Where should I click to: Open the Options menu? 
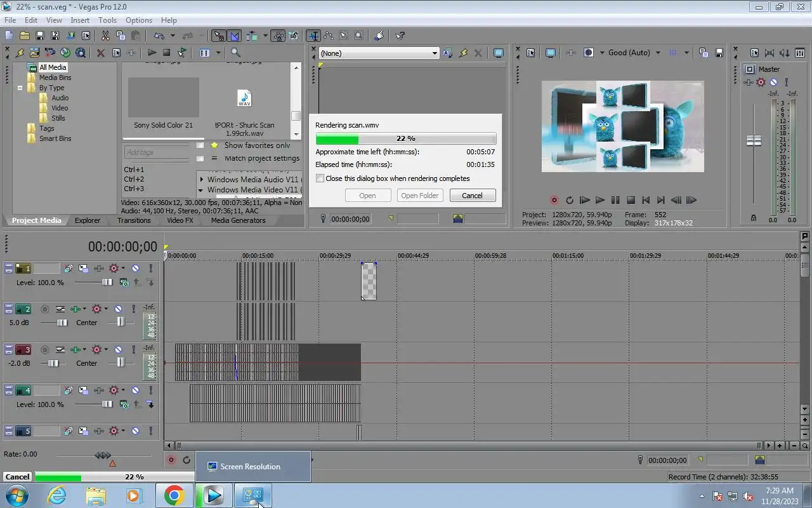point(138,20)
